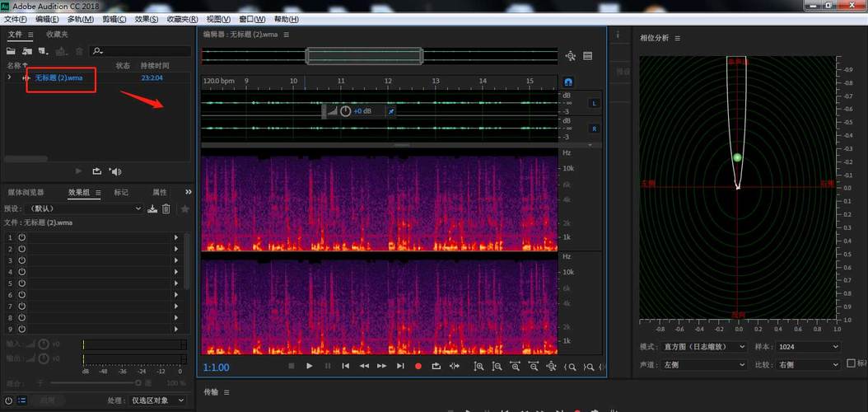Switch to the 标记 tab
868x412 pixels.
click(121, 192)
